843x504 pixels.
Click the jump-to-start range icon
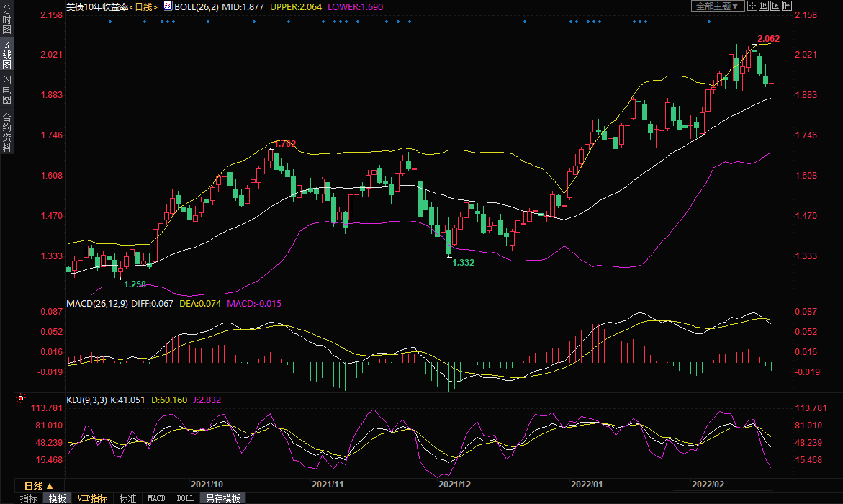pyautogui.click(x=763, y=6)
